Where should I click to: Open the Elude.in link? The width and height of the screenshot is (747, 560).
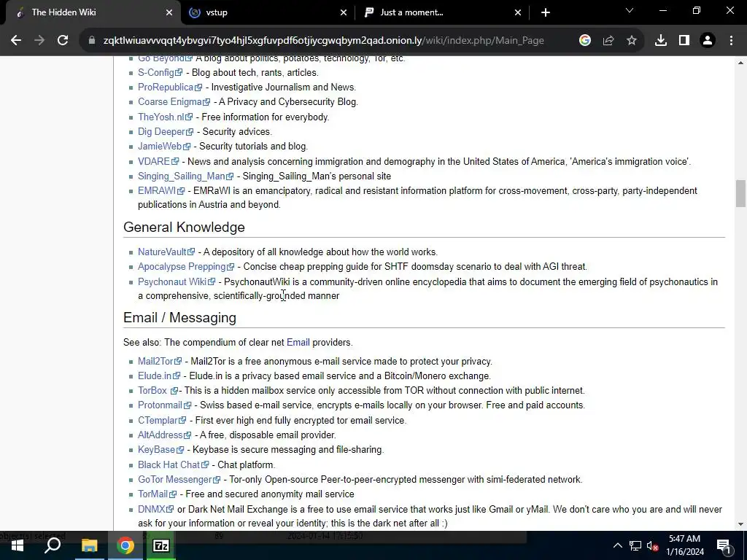pos(159,376)
